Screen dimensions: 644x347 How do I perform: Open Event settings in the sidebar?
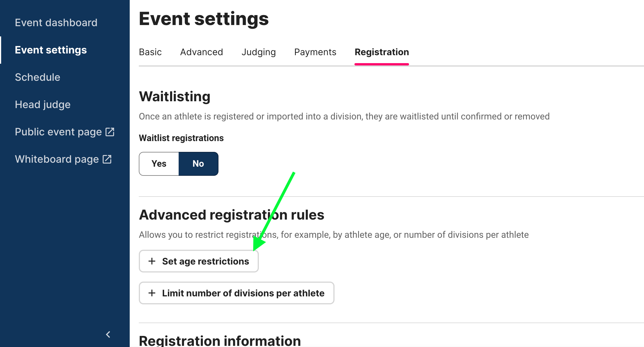[51, 50]
